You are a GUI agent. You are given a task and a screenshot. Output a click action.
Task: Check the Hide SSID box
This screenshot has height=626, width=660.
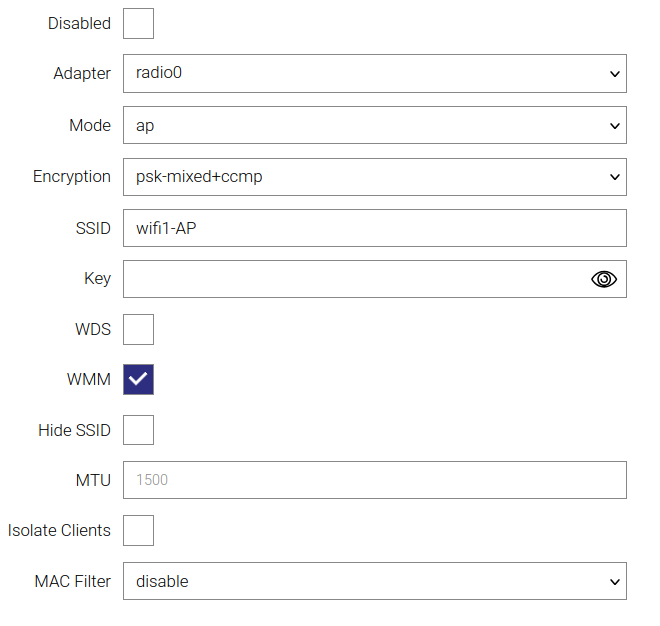coord(138,431)
